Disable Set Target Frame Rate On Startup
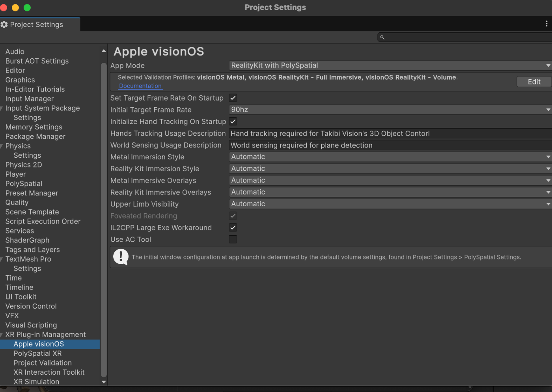552x392 pixels. [x=233, y=98]
